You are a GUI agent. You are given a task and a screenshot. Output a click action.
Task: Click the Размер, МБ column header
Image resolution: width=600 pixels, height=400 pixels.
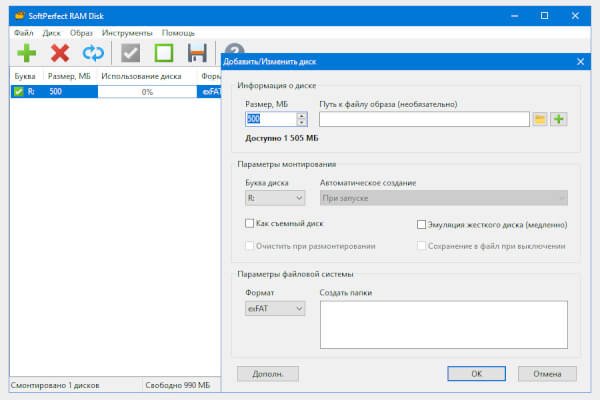pyautogui.click(x=69, y=76)
